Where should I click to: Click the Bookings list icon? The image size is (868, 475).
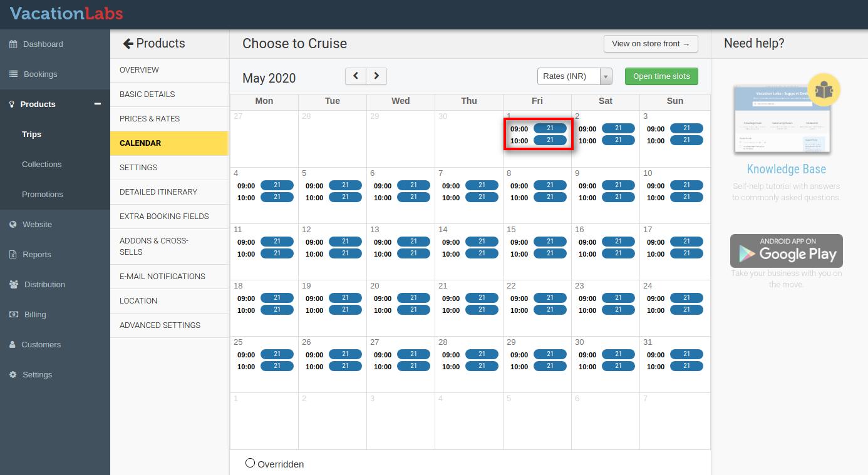[14, 74]
